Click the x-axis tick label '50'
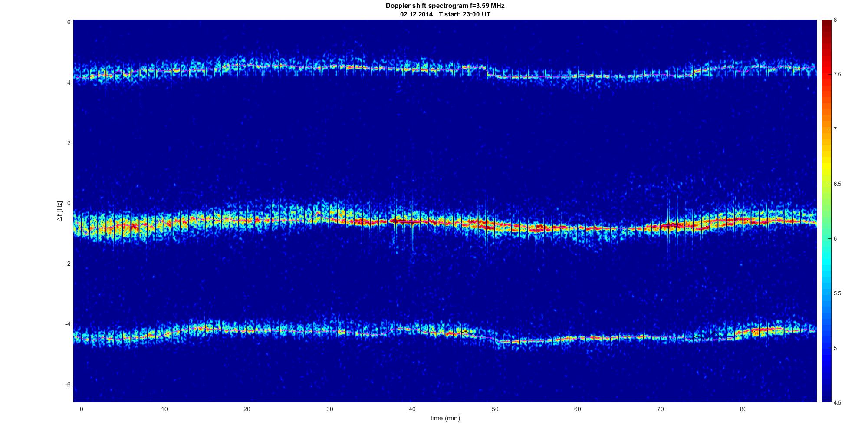The width and height of the screenshot is (868, 432). point(495,409)
